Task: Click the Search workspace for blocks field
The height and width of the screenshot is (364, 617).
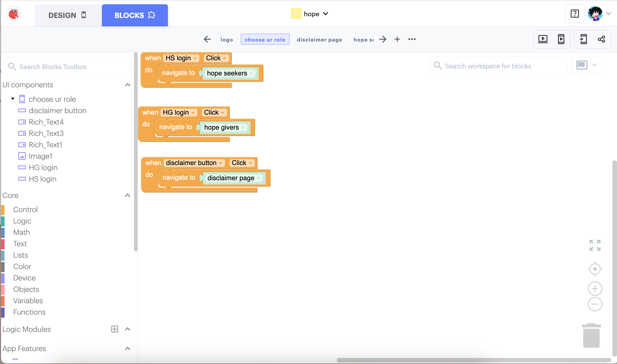Action: click(498, 66)
